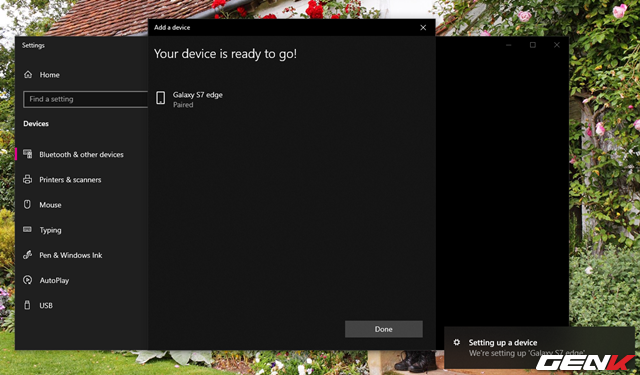Close the Add a device dialog
The width and height of the screenshot is (640, 375).
pyautogui.click(x=423, y=27)
